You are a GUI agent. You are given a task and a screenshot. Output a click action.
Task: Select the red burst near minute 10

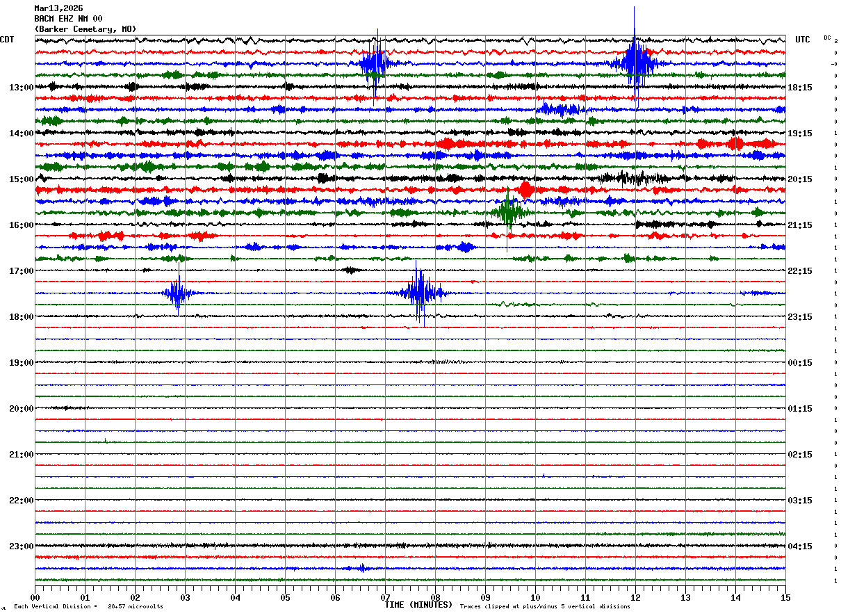[526, 190]
